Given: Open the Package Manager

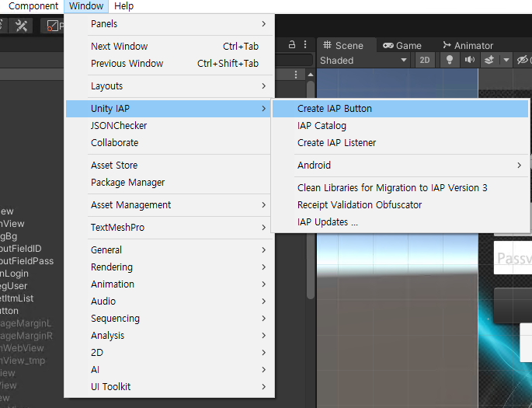Looking at the screenshot, I should point(169,183).
